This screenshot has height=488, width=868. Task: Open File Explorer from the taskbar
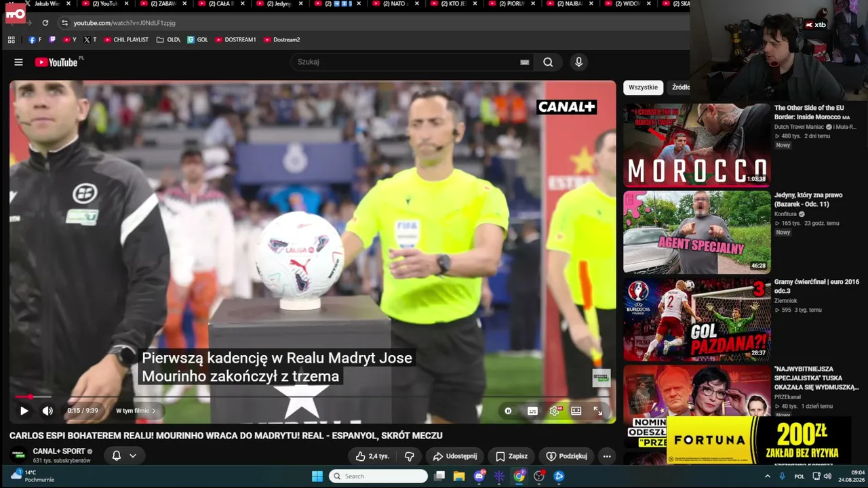[x=459, y=476]
